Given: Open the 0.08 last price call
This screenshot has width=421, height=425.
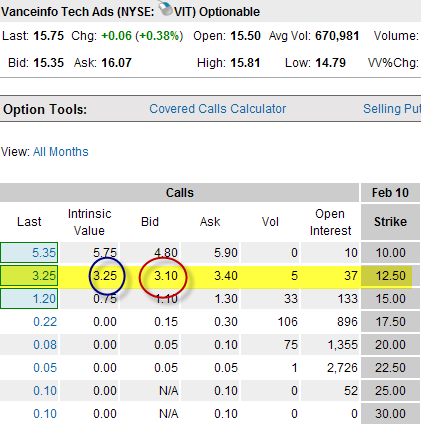Looking at the screenshot, I should [45, 345].
